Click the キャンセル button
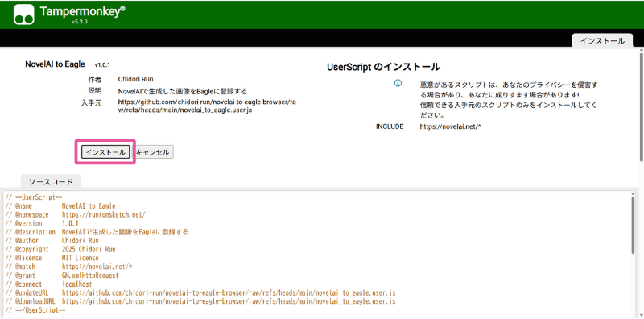The image size is (644, 319). [x=153, y=152]
